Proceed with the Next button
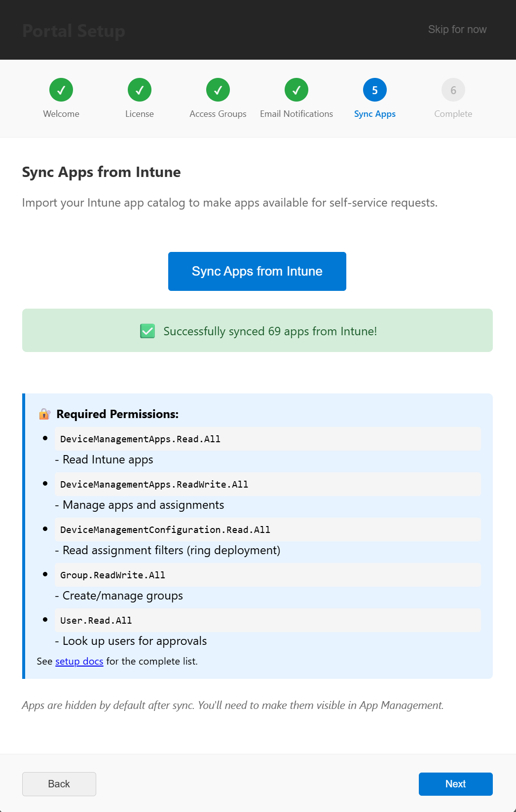Image resolution: width=516 pixels, height=812 pixels. (x=456, y=784)
